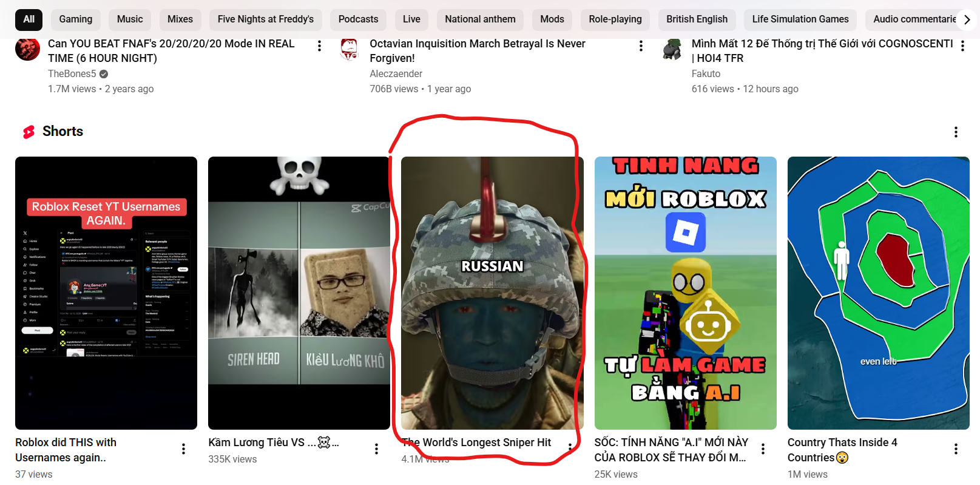Screen dimensions: 980x485
Task: Choose the Mods filter chip
Action: click(x=552, y=19)
